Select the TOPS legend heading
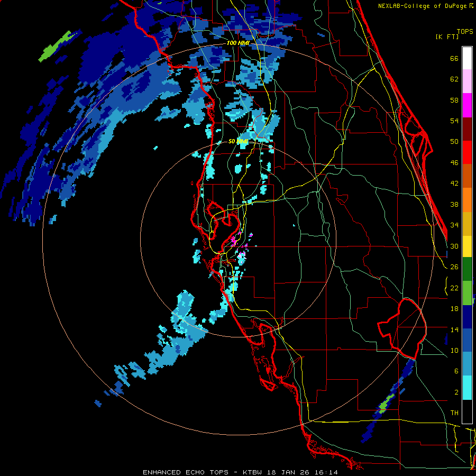 [x=465, y=31]
